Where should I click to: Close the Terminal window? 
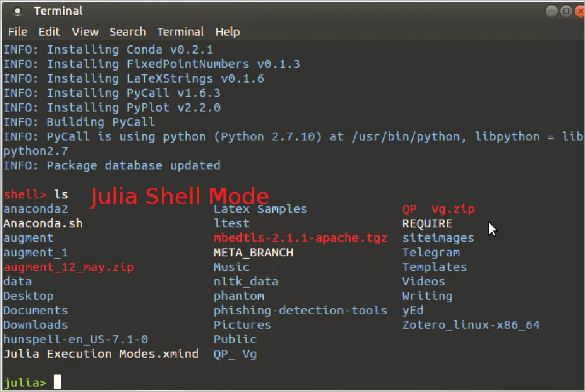pyautogui.click(x=580, y=11)
